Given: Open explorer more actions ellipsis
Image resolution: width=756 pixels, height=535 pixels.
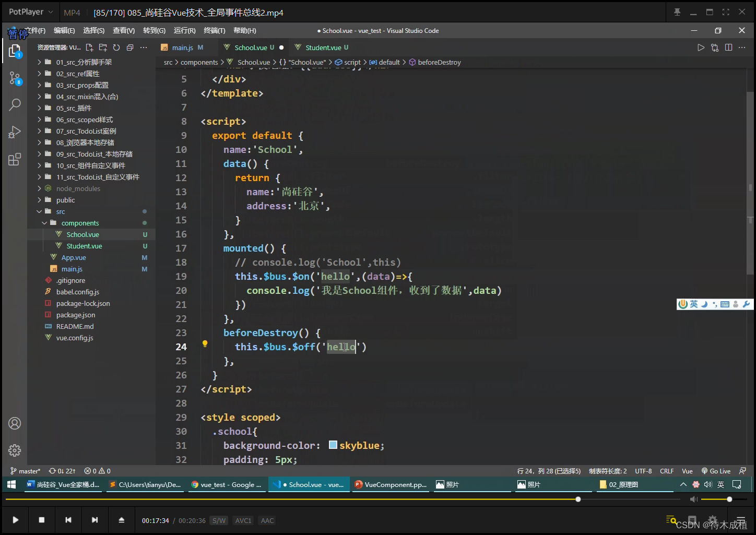Looking at the screenshot, I should pyautogui.click(x=144, y=47).
